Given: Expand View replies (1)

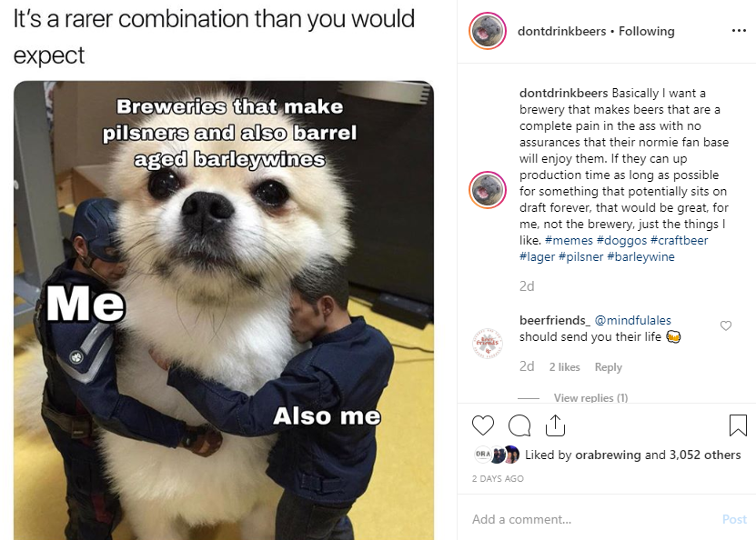Looking at the screenshot, I should [x=590, y=397].
